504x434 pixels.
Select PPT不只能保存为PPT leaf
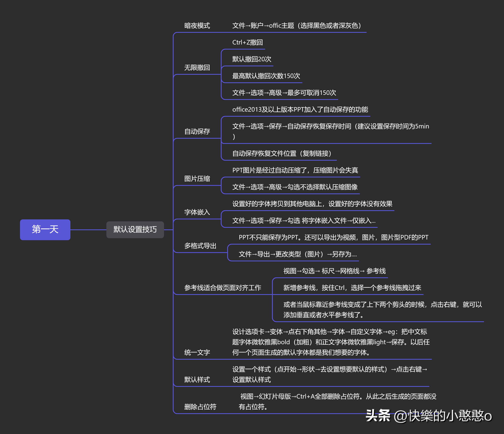(333, 237)
